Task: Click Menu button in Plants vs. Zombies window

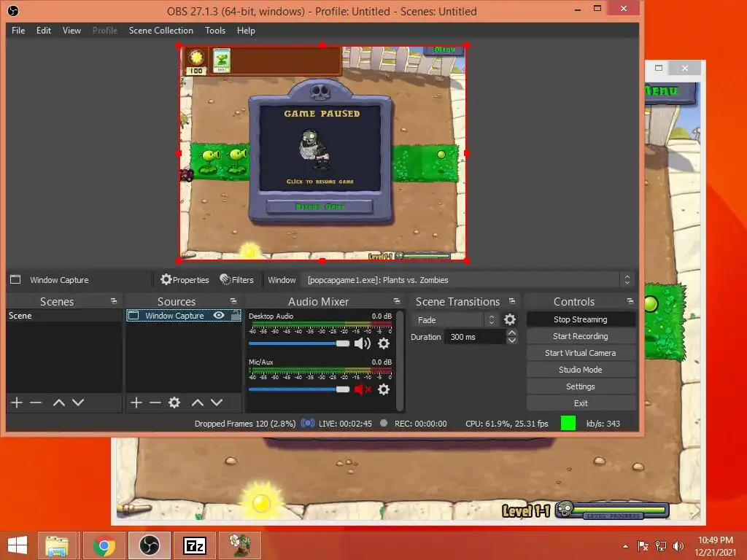Action: click(x=670, y=90)
